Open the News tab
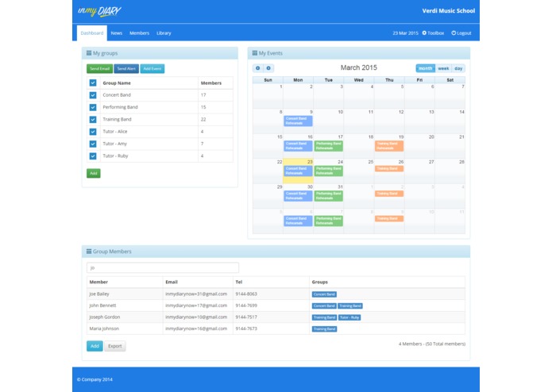This screenshot has width=552, height=392. click(117, 33)
